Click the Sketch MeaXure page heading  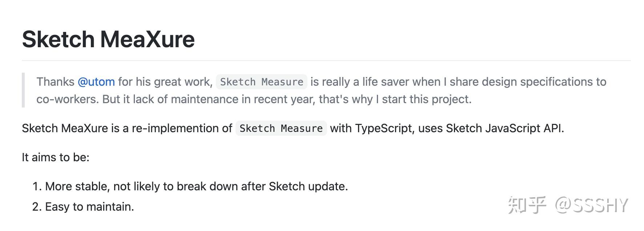tap(108, 39)
